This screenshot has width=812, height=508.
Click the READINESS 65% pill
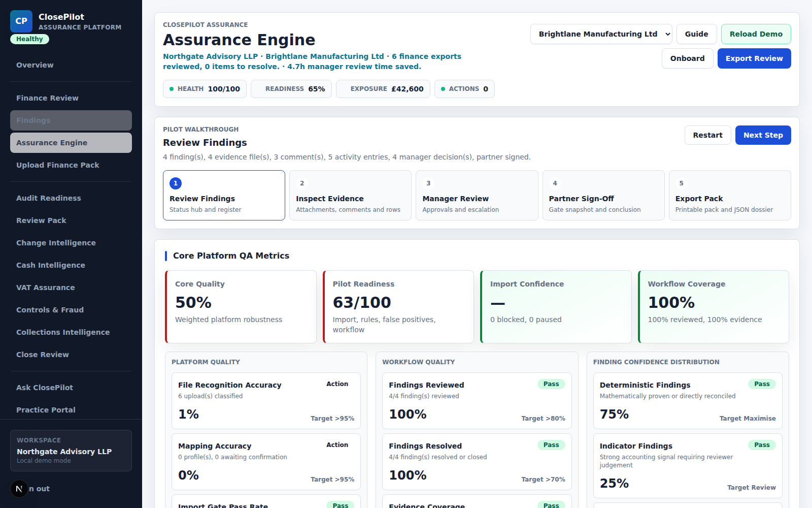point(291,89)
